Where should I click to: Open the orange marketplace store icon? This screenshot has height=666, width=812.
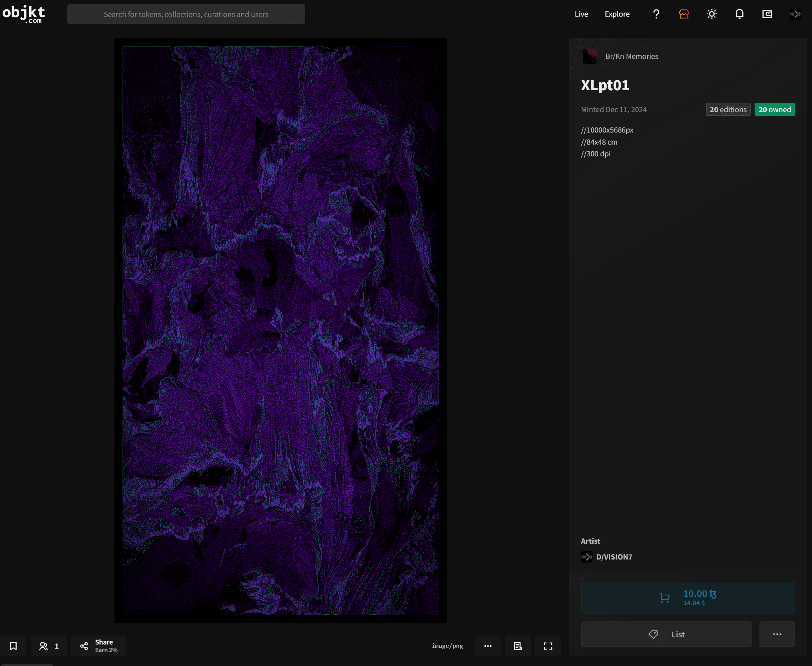click(684, 14)
